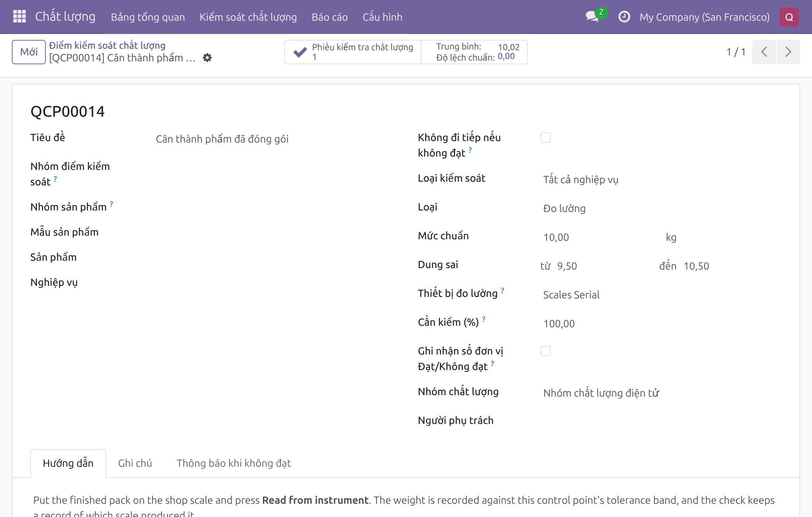
Task: Go to previous record arrow
Action: (764, 52)
